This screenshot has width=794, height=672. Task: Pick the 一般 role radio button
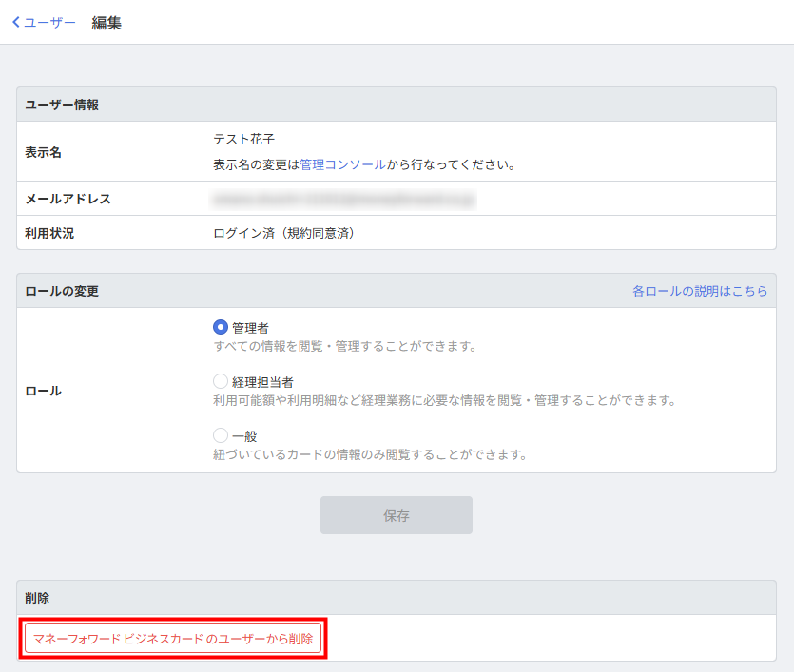tap(221, 435)
